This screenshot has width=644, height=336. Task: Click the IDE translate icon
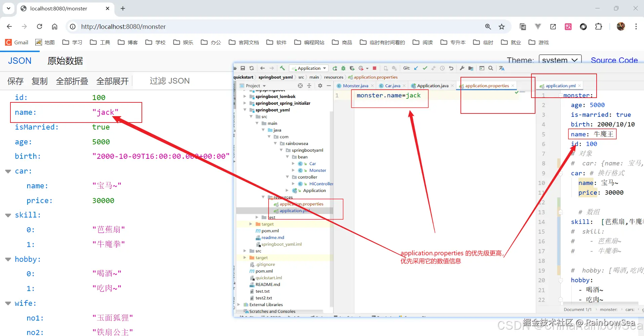coord(502,68)
